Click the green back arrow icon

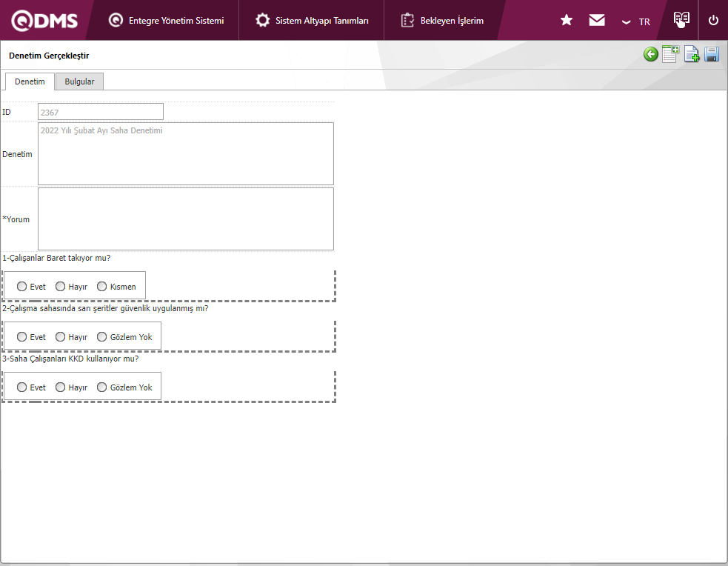(x=650, y=54)
